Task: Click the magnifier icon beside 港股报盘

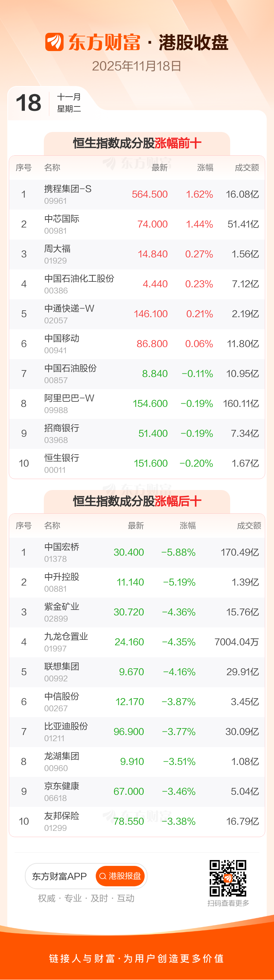Action: 103,876
